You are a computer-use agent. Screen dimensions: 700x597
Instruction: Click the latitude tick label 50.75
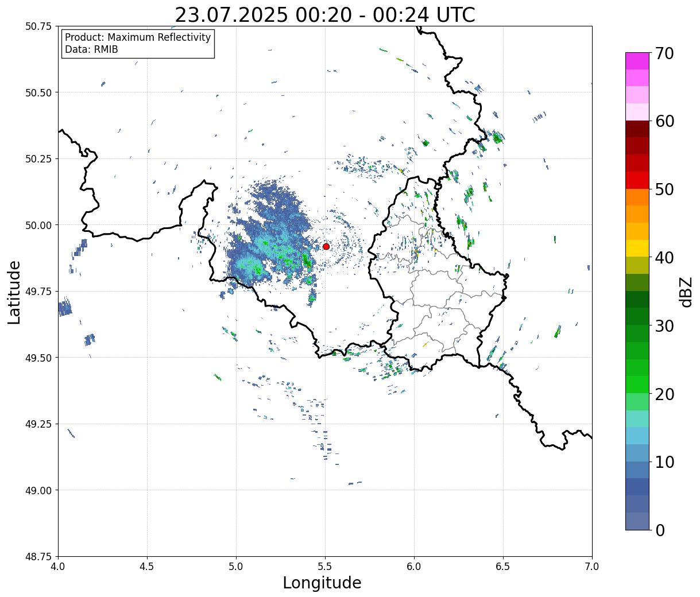coord(38,26)
